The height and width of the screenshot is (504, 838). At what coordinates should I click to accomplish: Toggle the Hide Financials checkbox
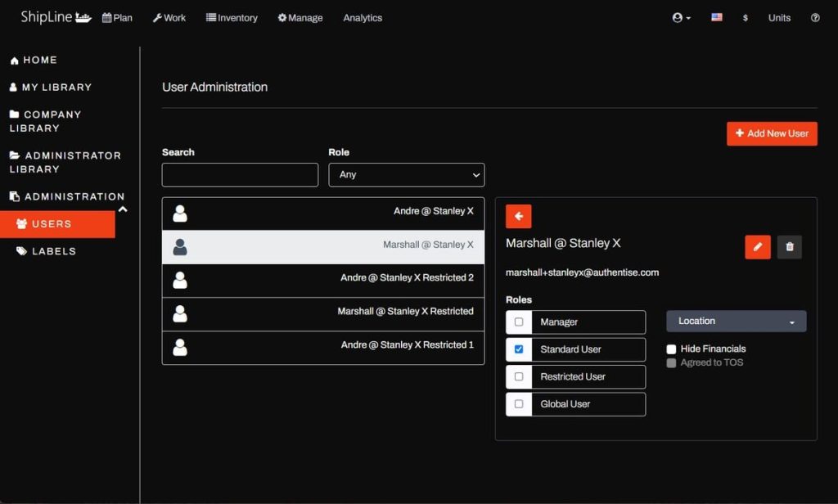pyautogui.click(x=672, y=349)
